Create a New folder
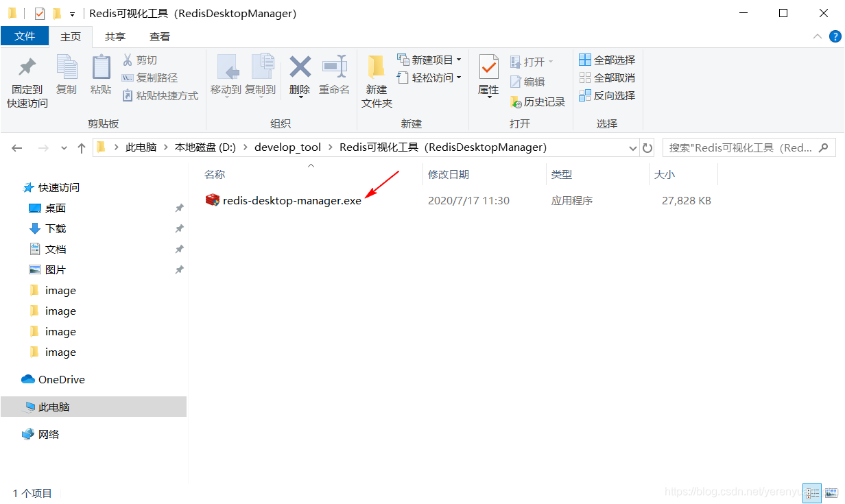Screen dimensions: 845x504 click(x=377, y=82)
